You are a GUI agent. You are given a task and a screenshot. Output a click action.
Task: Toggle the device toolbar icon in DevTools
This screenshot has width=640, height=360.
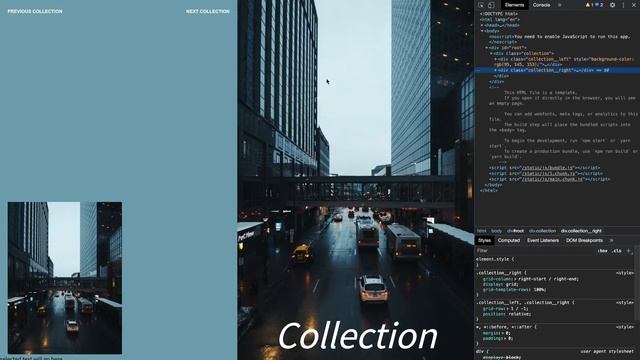(x=491, y=5)
